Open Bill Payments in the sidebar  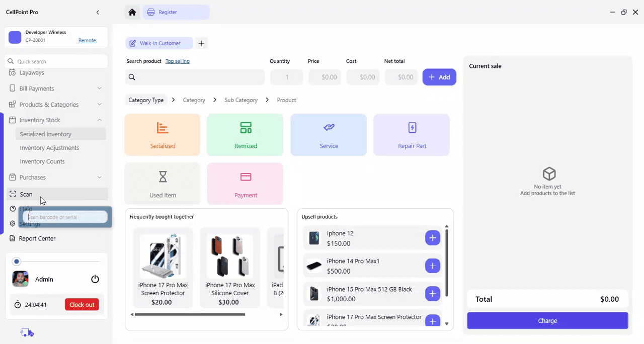point(37,89)
